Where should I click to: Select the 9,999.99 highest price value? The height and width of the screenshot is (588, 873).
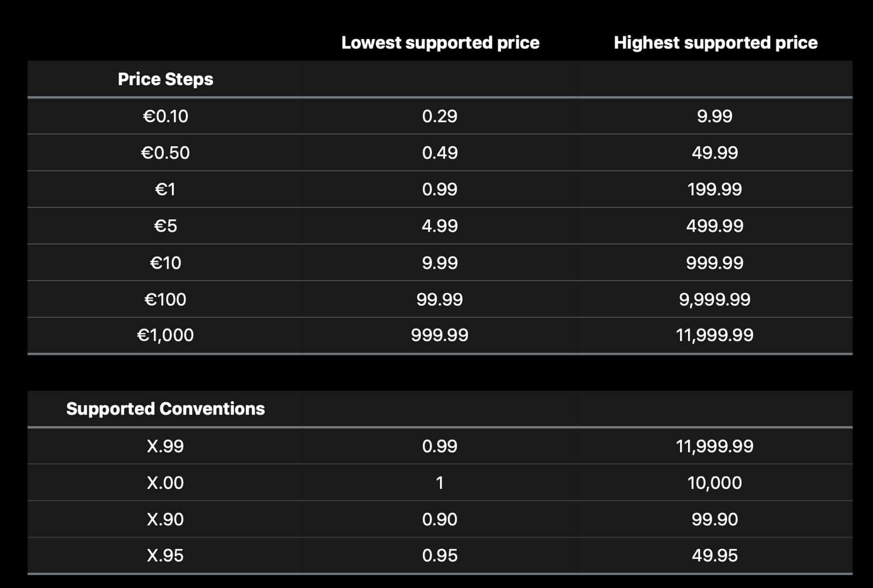pos(714,299)
